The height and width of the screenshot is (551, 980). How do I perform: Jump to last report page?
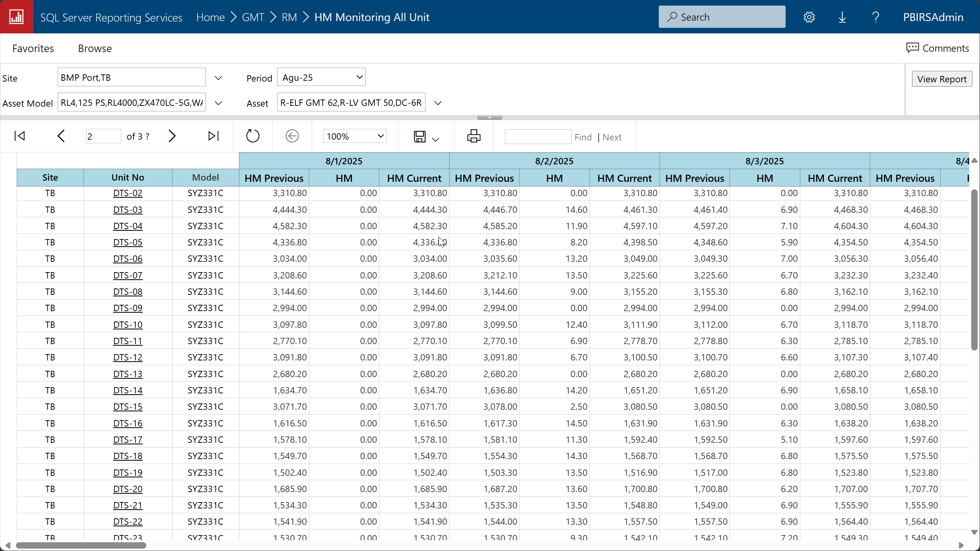pyautogui.click(x=213, y=136)
